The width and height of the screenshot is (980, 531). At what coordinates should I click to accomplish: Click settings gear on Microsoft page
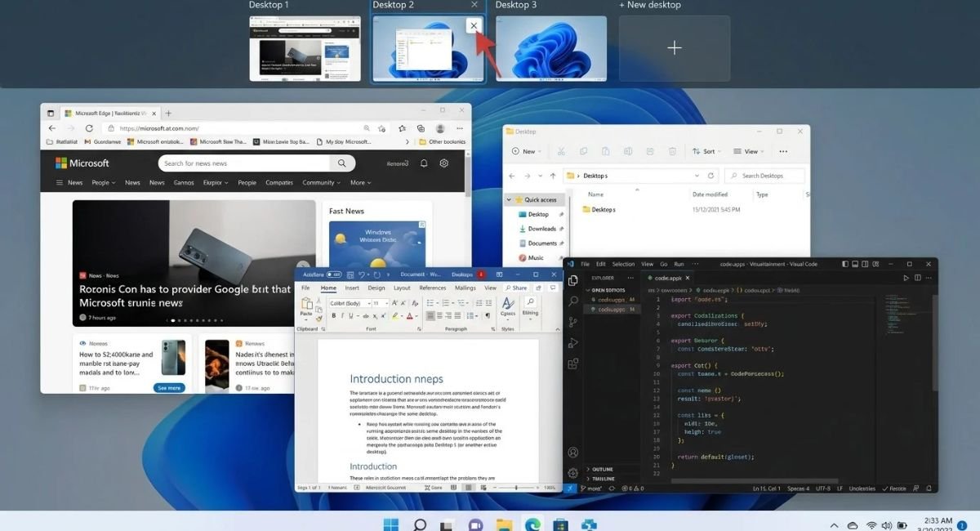click(x=443, y=163)
